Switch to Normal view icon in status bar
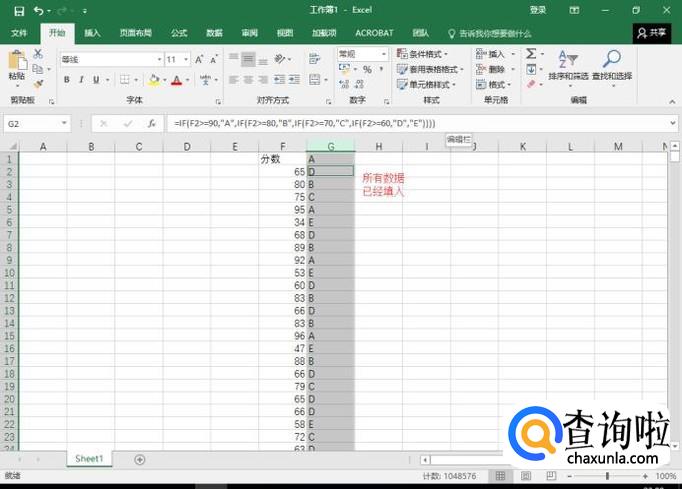The image size is (682, 489). click(501, 476)
